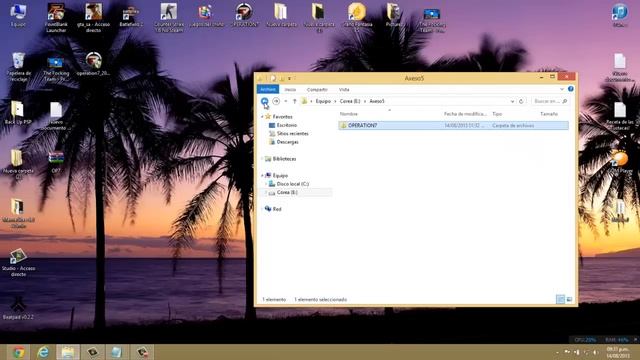Sort by the Tipo column header

(497, 114)
